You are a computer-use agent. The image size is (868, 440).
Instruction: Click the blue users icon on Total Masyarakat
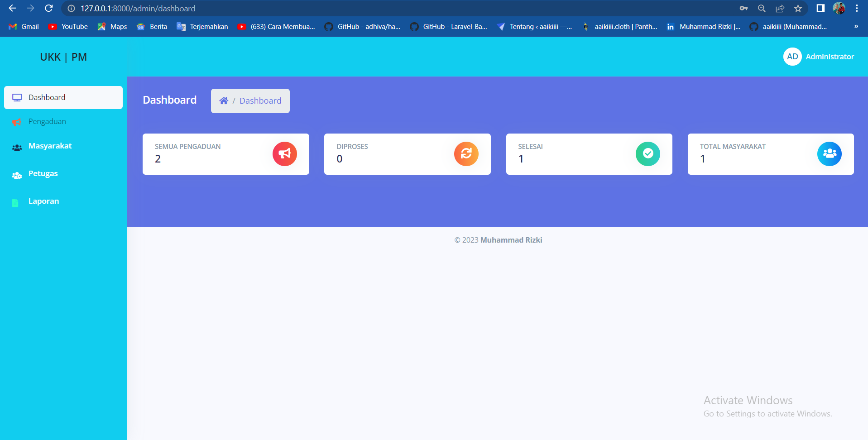tap(830, 154)
